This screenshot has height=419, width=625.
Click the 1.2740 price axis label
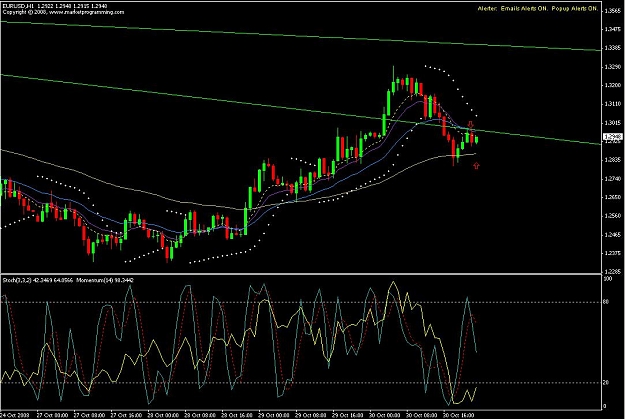(x=613, y=178)
